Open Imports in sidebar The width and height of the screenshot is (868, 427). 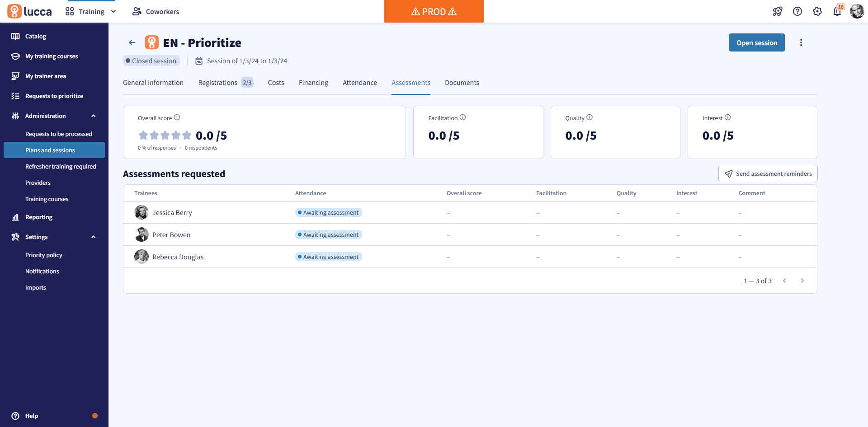coord(36,287)
